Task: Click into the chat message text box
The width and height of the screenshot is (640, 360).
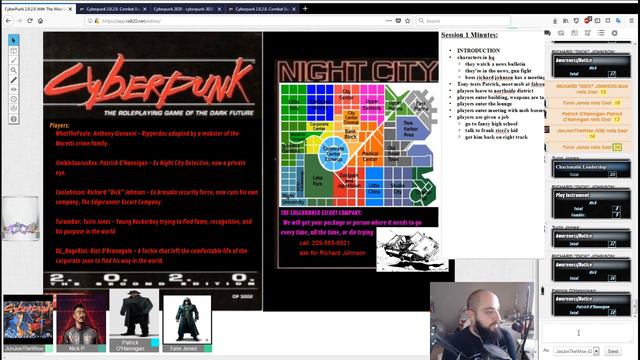Action: pyautogui.click(x=587, y=333)
